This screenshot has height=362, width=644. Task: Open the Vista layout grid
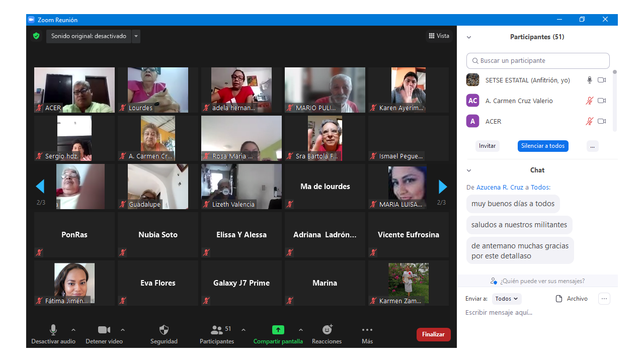439,36
